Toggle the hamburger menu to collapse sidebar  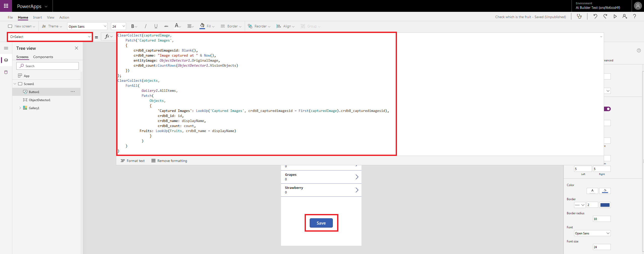[x=6, y=48]
